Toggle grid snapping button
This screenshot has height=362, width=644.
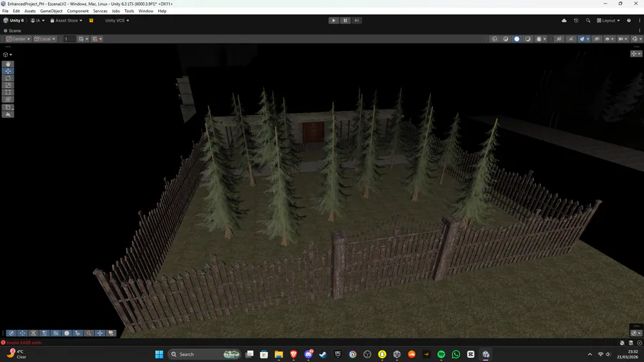[82, 39]
